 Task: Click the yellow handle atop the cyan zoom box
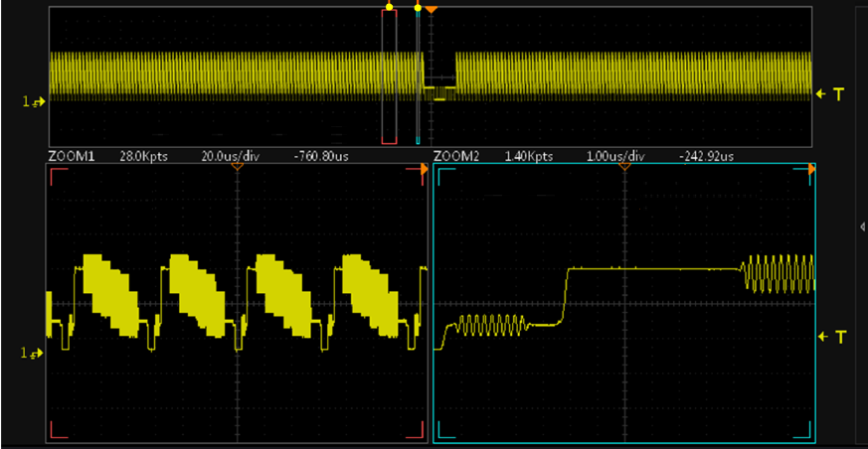418,8
